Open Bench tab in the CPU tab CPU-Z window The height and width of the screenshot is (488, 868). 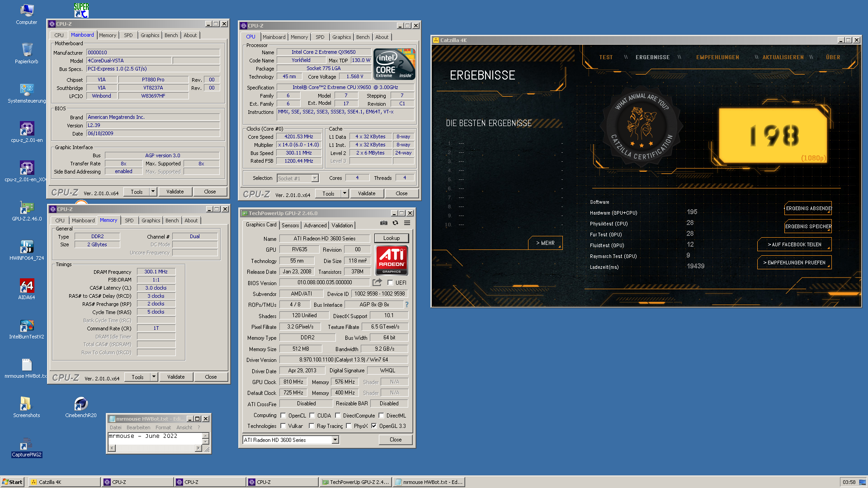pos(363,37)
